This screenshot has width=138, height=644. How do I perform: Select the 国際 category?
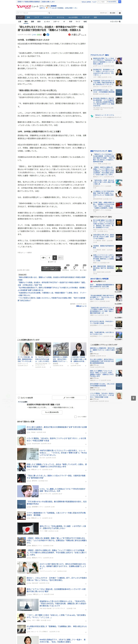point(33,21)
